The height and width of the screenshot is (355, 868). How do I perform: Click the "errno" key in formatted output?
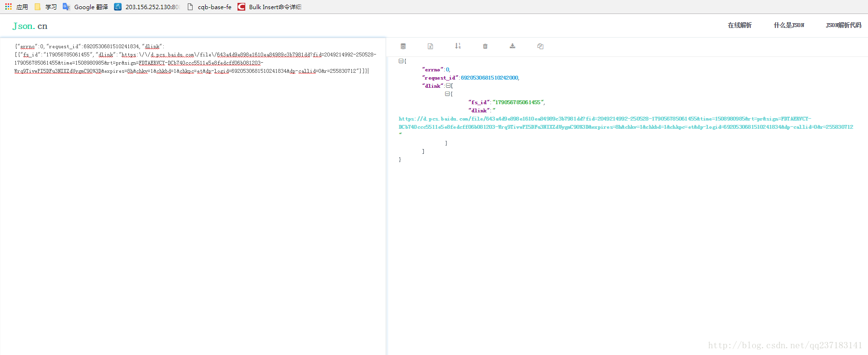(433, 70)
